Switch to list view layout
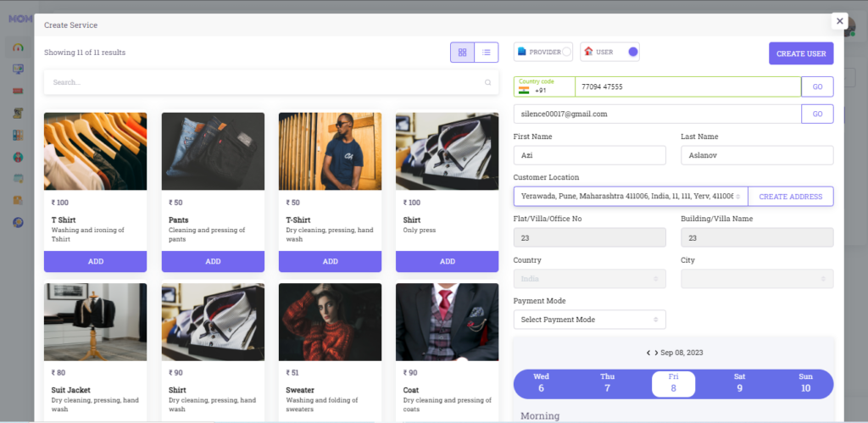Screen dimensions: 868x423 (486, 53)
